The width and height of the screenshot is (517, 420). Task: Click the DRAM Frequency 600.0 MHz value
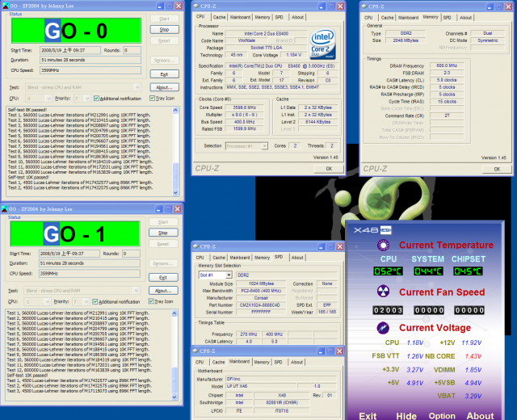[x=447, y=65]
